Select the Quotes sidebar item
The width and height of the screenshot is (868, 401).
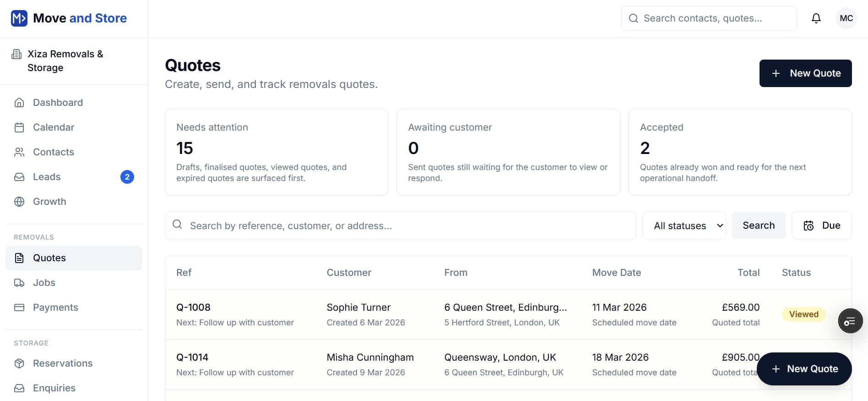click(x=74, y=258)
